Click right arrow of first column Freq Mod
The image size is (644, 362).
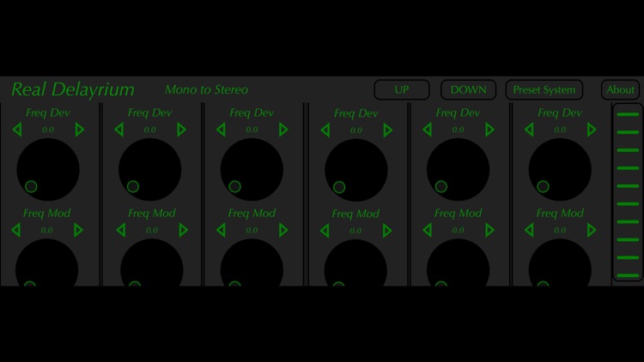(x=78, y=230)
